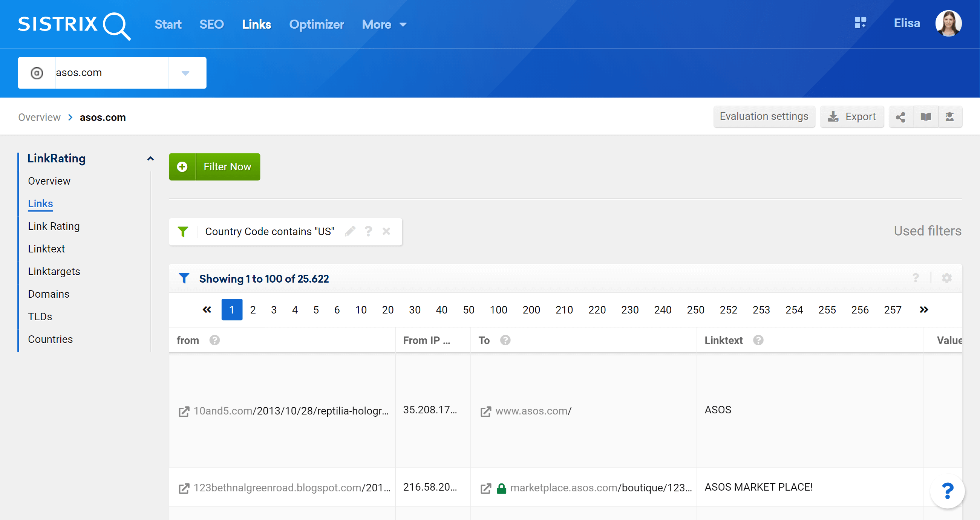Open 10and5.com external link icon
The width and height of the screenshot is (980, 520).
184,411
